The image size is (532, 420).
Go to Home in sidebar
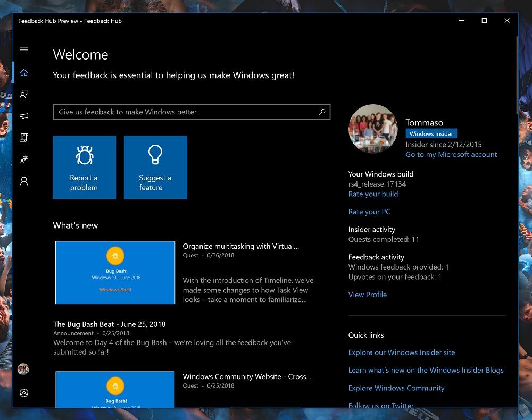(24, 72)
